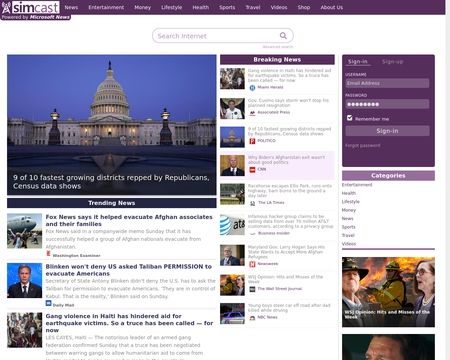Open the Sports category link
The width and height of the screenshot is (450, 360).
(349, 227)
